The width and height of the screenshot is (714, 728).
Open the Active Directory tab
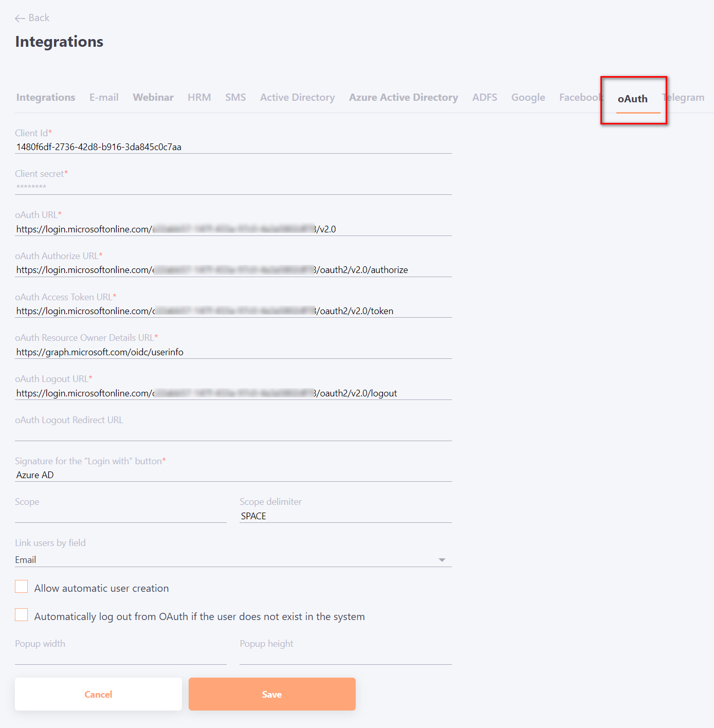[x=297, y=97]
